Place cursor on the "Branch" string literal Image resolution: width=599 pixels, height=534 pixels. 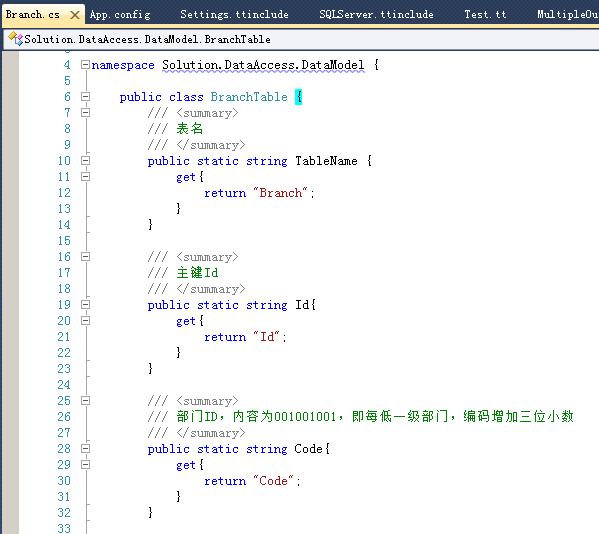pos(281,193)
